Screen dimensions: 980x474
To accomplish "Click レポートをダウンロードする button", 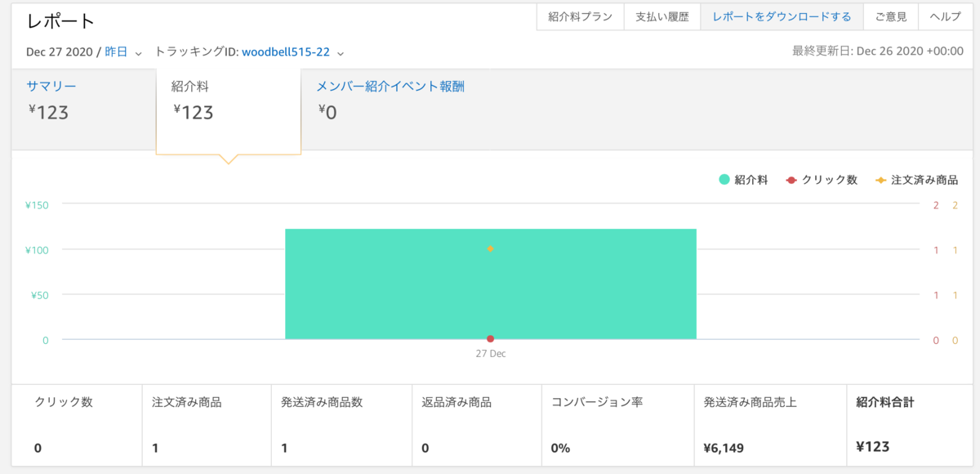I will [782, 16].
